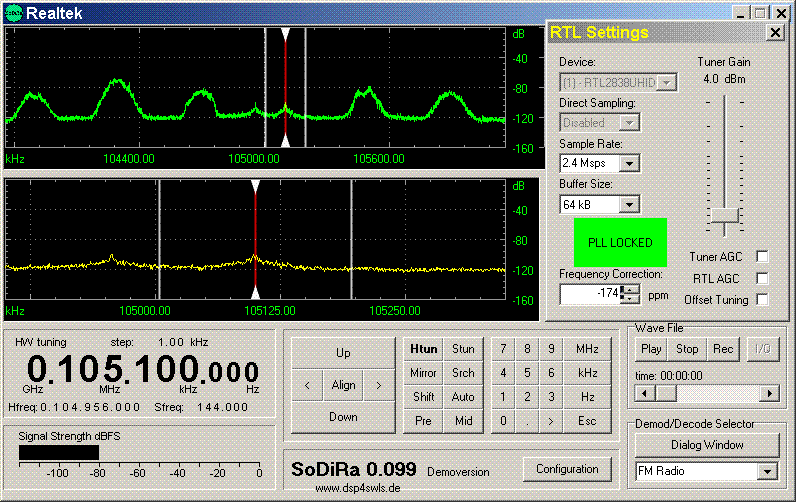The width and height of the screenshot is (796, 502).
Task: Click the Esc keypad button
Action: pos(587,421)
